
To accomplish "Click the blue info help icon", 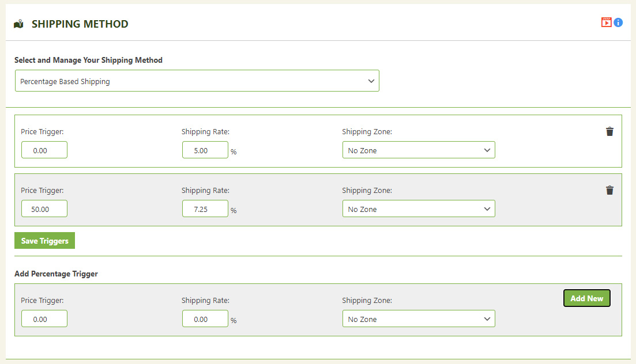I will (x=618, y=22).
